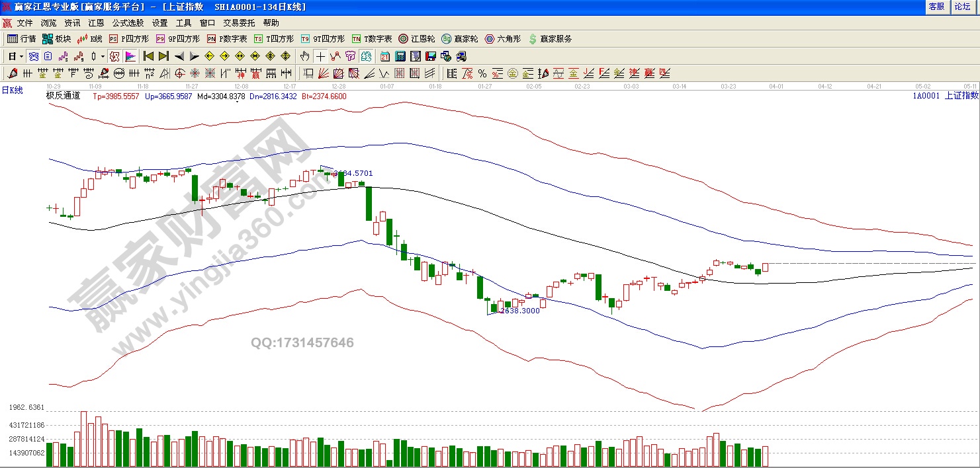Select the hand pan tool
This screenshot has height=468, width=980.
pyautogui.click(x=305, y=56)
